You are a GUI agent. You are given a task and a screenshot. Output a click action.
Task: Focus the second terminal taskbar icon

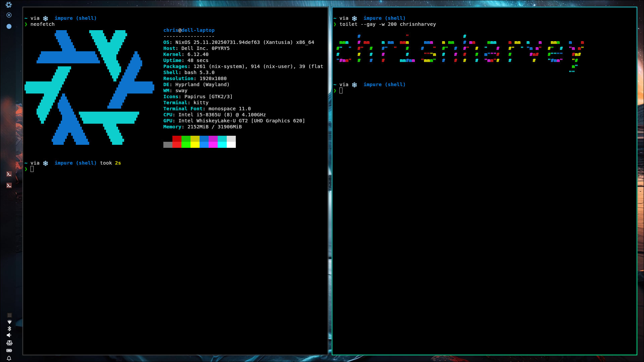pyautogui.click(x=9, y=185)
